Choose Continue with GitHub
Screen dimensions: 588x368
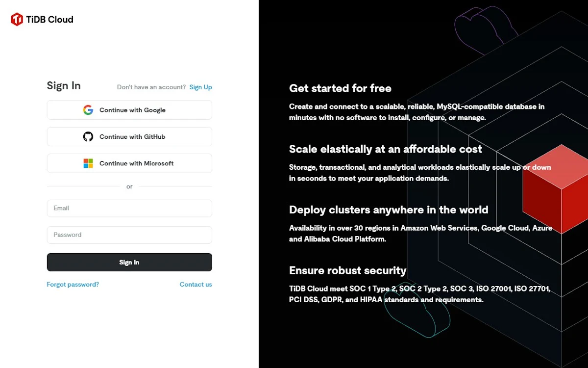click(x=129, y=136)
